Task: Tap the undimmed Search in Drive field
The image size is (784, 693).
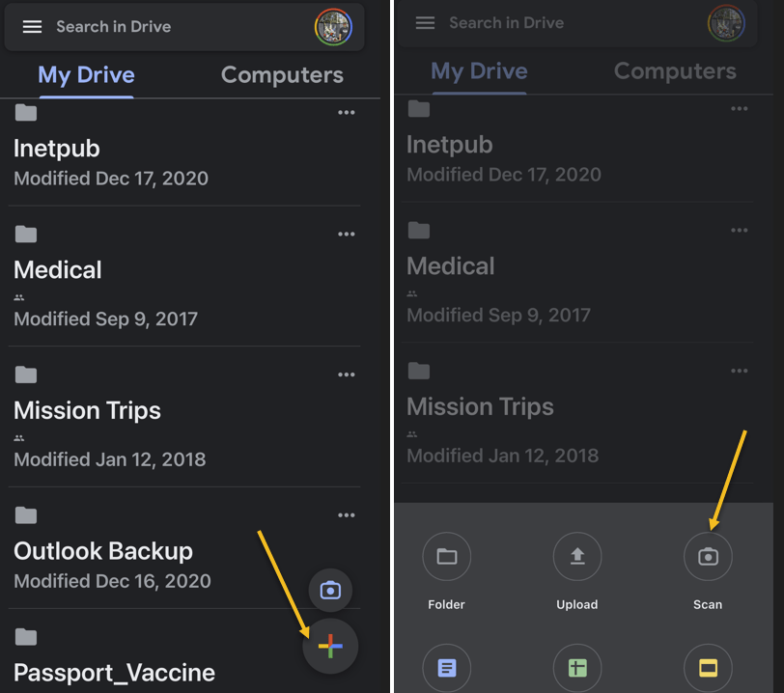Action: [174, 27]
